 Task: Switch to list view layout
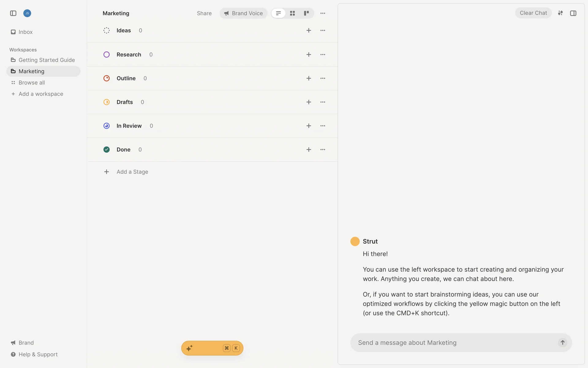coord(278,13)
